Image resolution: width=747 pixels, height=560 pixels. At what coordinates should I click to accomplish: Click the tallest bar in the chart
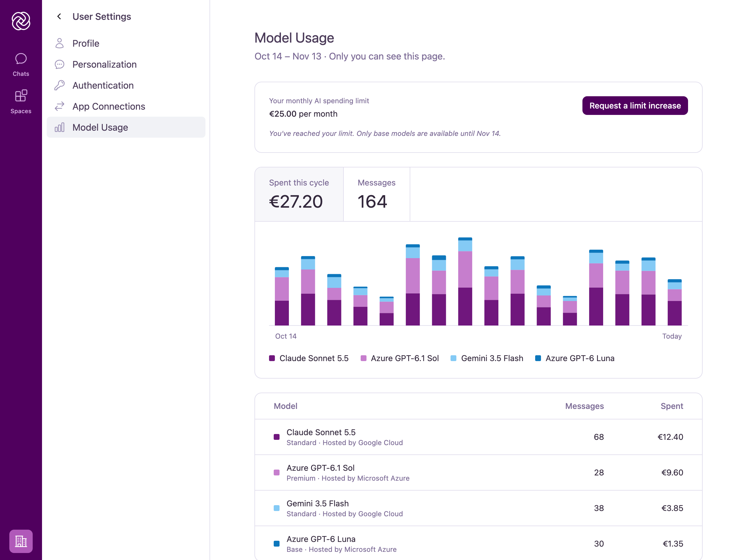pyautogui.click(x=465, y=281)
